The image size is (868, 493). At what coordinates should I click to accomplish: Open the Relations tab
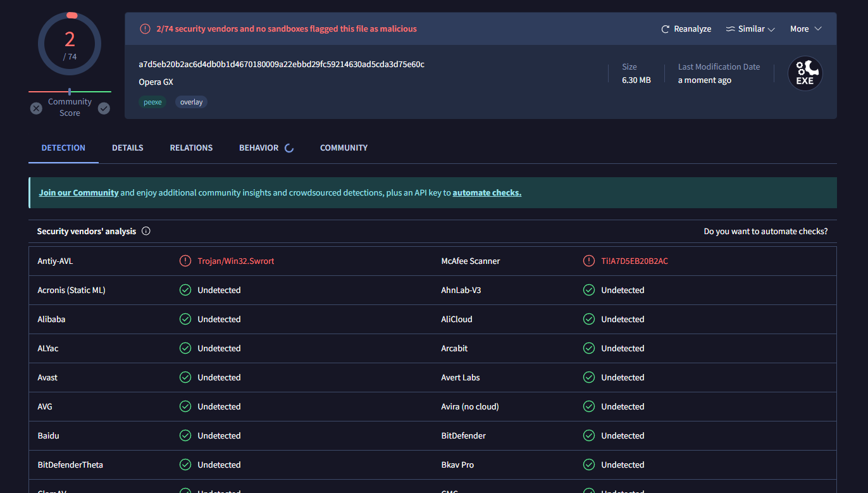click(x=191, y=147)
